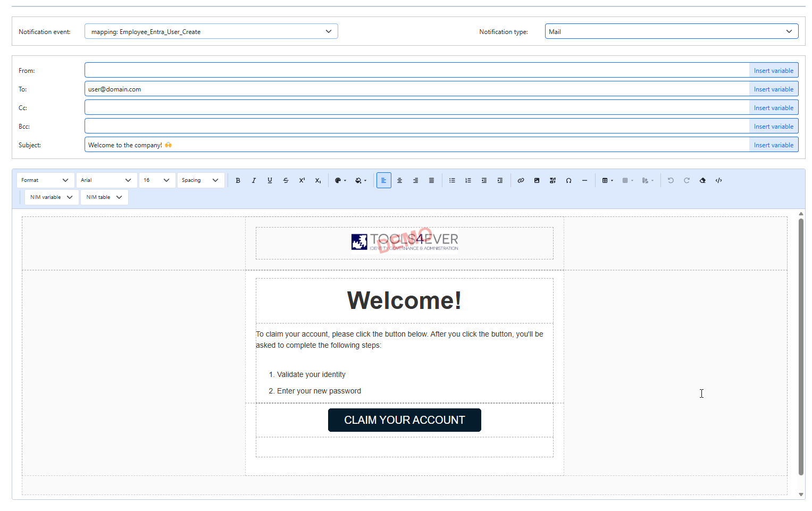Clear formatting with the eraser
This screenshot has width=812, height=511.
[702, 180]
